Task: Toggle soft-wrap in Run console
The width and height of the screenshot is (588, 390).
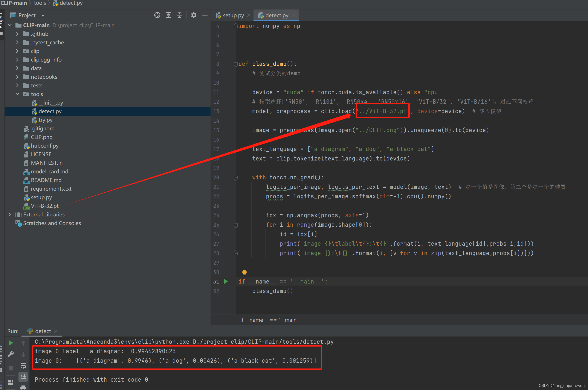Action: tap(23, 366)
